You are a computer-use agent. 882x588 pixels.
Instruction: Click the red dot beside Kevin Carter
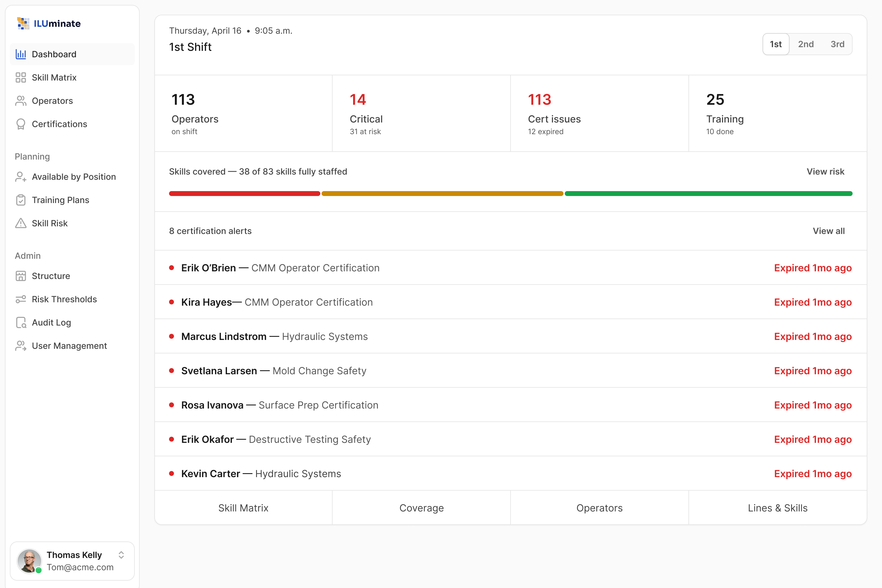171,474
